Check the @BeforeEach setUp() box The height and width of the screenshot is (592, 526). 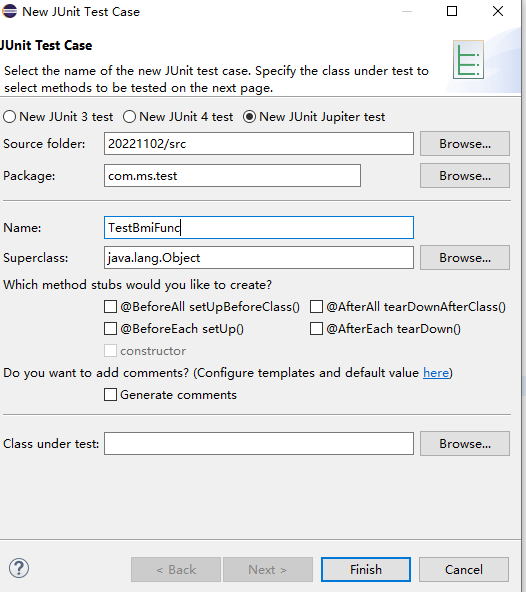[110, 328]
